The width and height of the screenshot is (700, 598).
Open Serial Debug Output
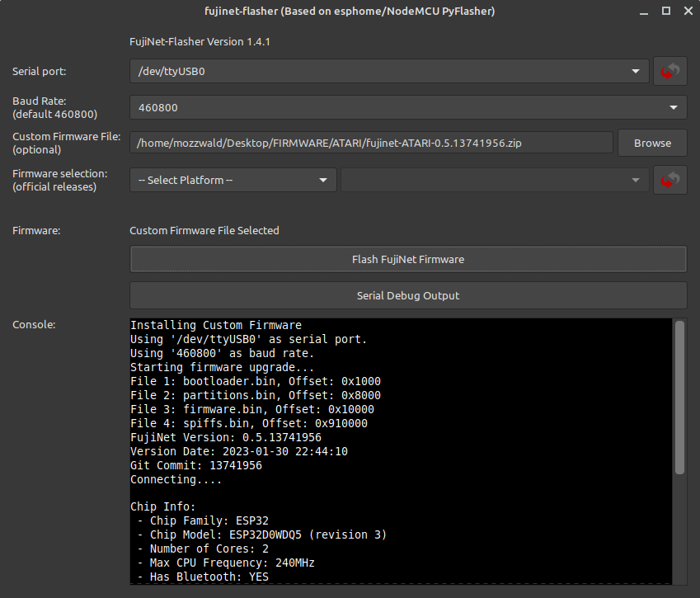[x=407, y=295]
